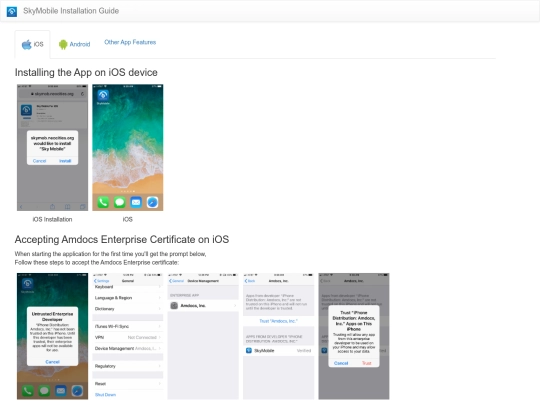Click the green Android robot icon

click(x=63, y=44)
